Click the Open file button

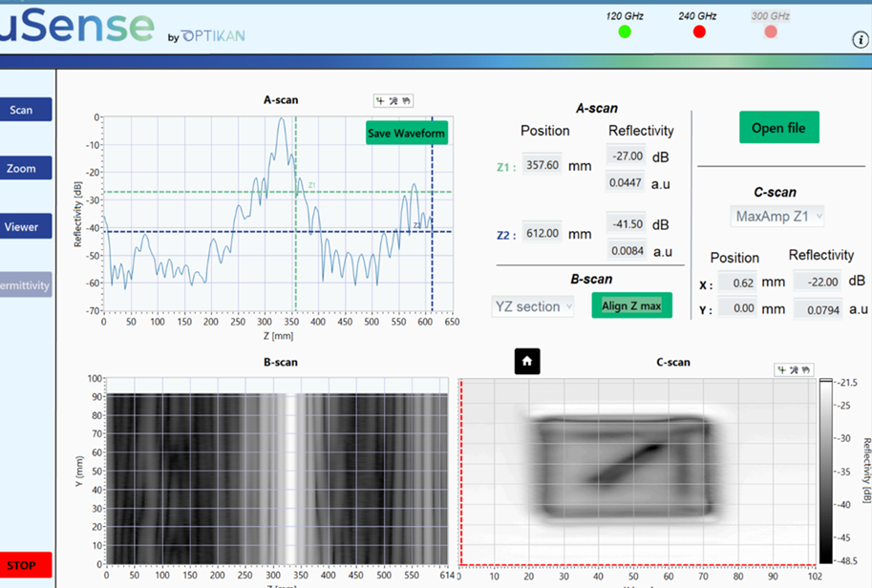pyautogui.click(x=778, y=127)
